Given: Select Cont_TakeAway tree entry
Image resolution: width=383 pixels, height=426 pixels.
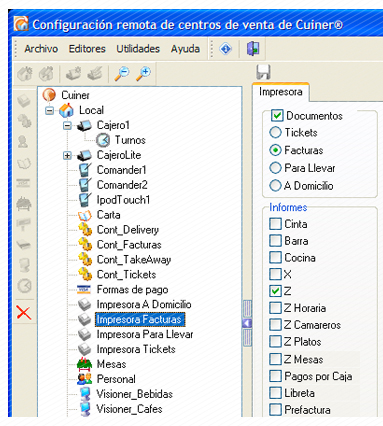Looking at the screenshot, I should 134,260.
